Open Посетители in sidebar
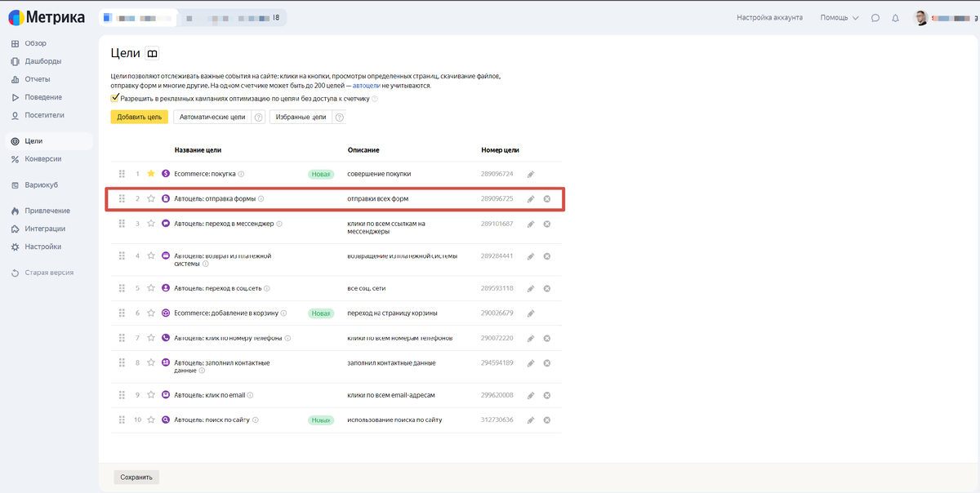 44,115
